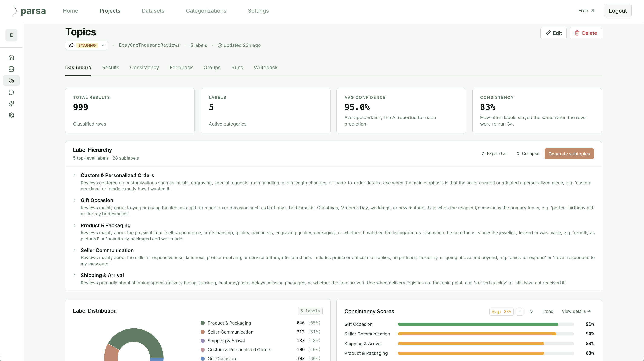The height and width of the screenshot is (361, 644).
Task: Click the Product & Packaging consistency bar
Action: tap(486, 353)
